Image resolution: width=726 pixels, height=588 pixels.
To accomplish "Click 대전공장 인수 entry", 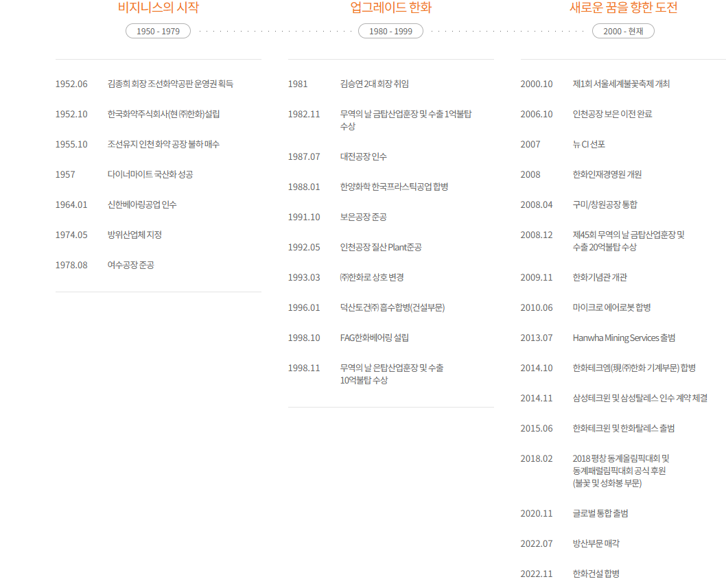I will point(363,156).
